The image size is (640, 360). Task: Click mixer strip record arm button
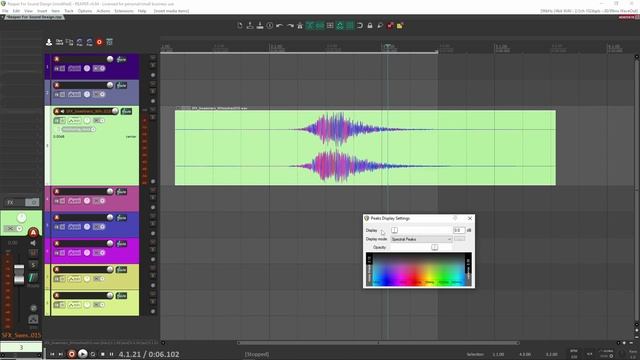click(x=33, y=233)
